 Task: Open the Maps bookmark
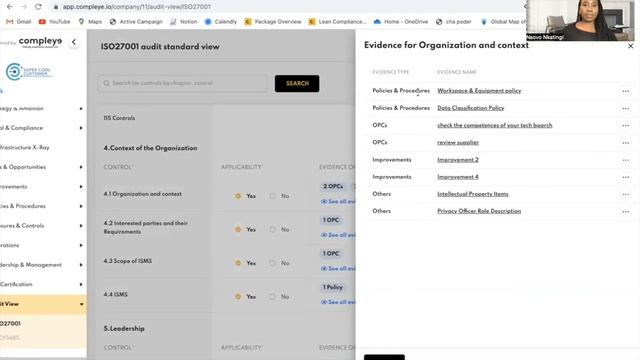click(90, 22)
